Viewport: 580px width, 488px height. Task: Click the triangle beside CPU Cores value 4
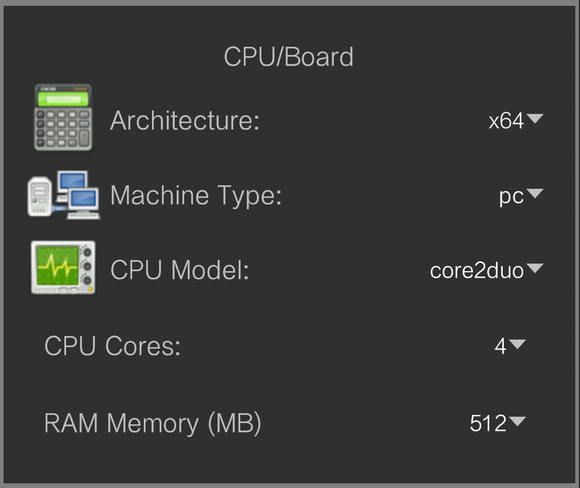(x=517, y=344)
